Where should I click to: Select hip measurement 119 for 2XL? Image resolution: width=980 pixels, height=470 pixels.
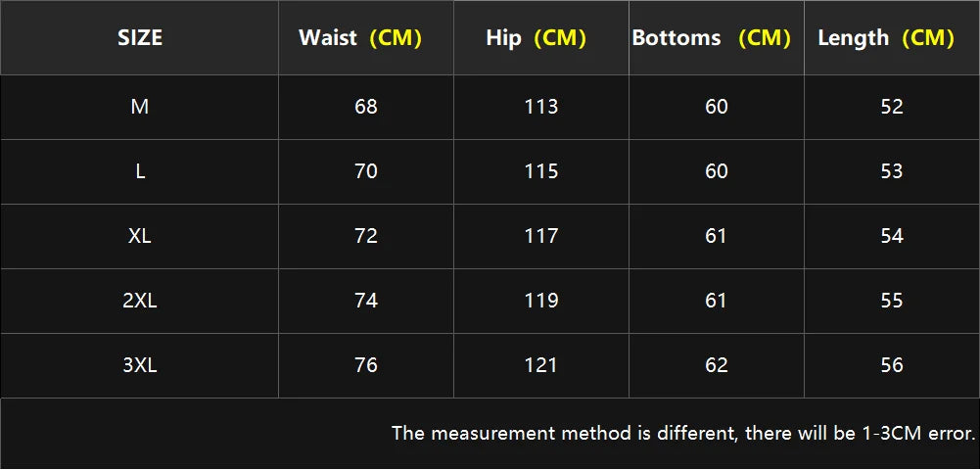(x=541, y=301)
